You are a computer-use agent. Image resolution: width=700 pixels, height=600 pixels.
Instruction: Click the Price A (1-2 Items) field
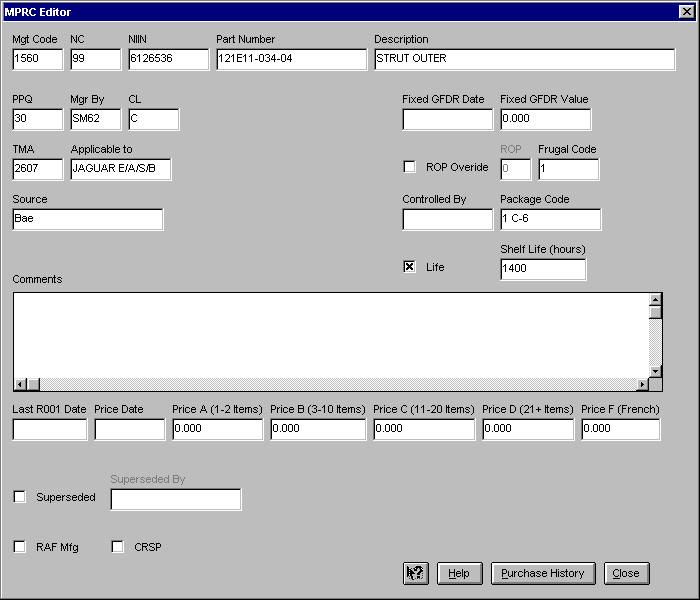coord(217,429)
